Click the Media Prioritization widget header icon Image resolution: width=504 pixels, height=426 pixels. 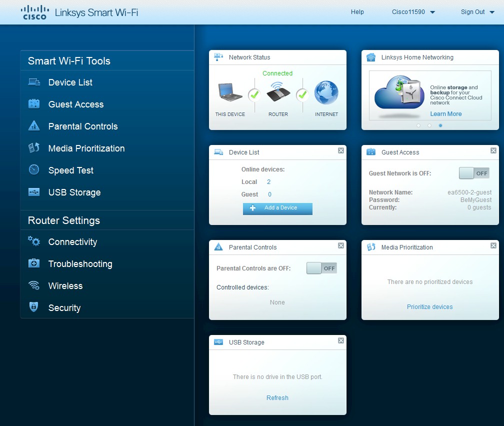[x=371, y=247]
